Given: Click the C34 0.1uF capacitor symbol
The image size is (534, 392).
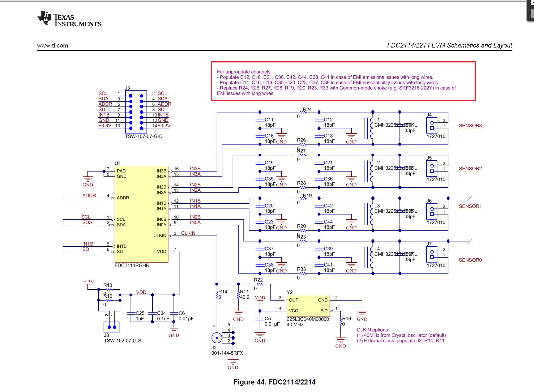Looking at the screenshot, I should [x=152, y=313].
